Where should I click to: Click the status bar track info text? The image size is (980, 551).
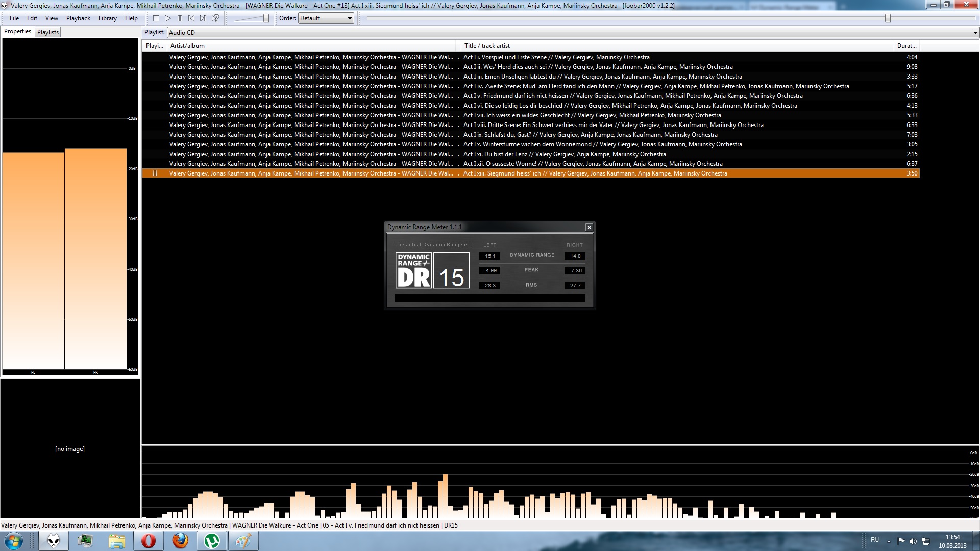pyautogui.click(x=229, y=525)
